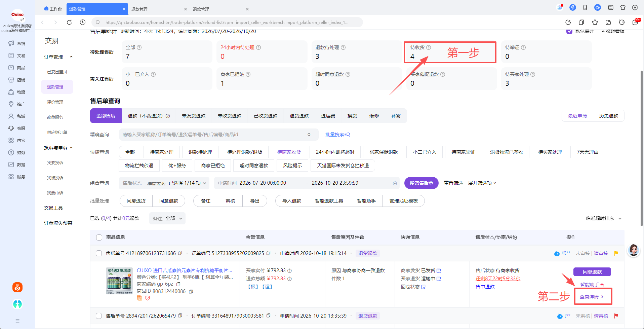
Task: Select the 历史退款 tab
Action: point(609,116)
